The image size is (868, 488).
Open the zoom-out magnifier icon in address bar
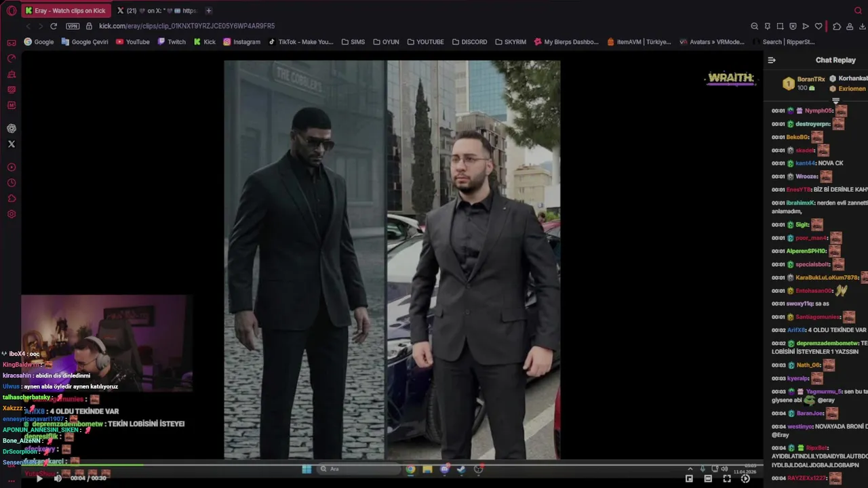754,26
